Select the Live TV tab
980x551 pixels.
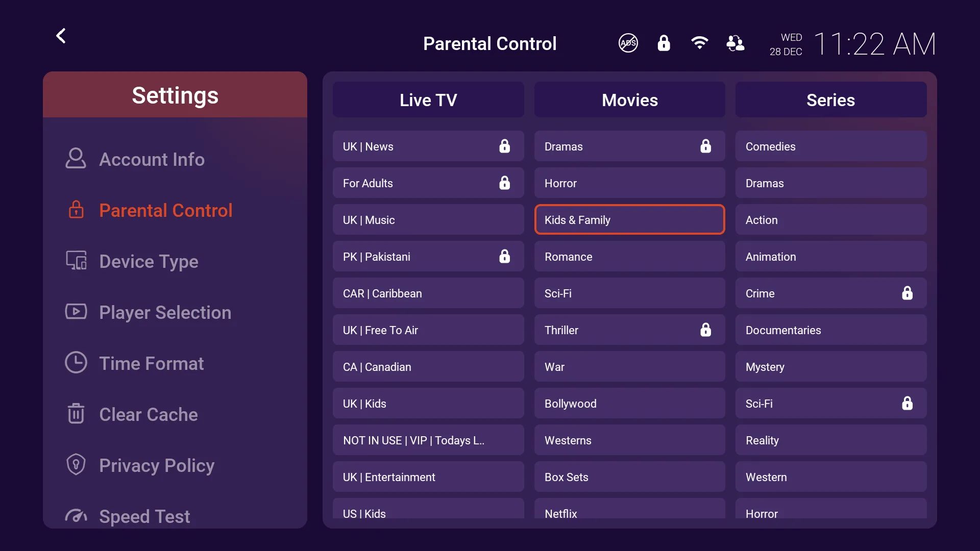[x=428, y=100]
